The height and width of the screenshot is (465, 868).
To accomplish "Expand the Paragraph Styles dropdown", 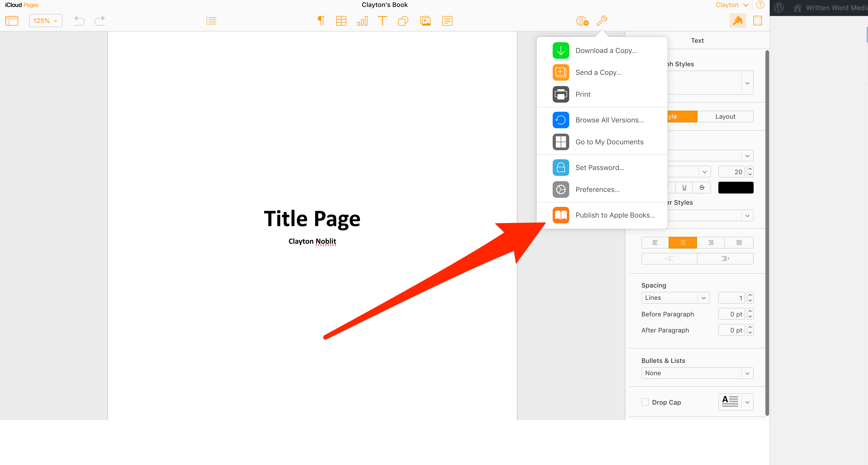I will 747,83.
